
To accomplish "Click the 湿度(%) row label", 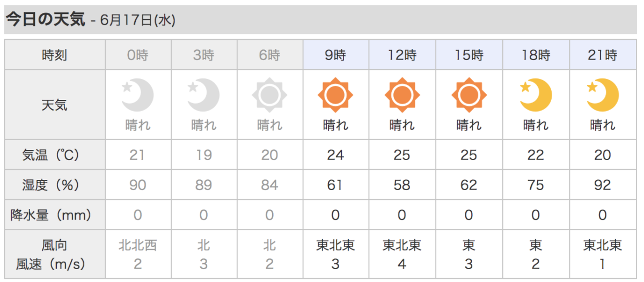I will 55,185.
